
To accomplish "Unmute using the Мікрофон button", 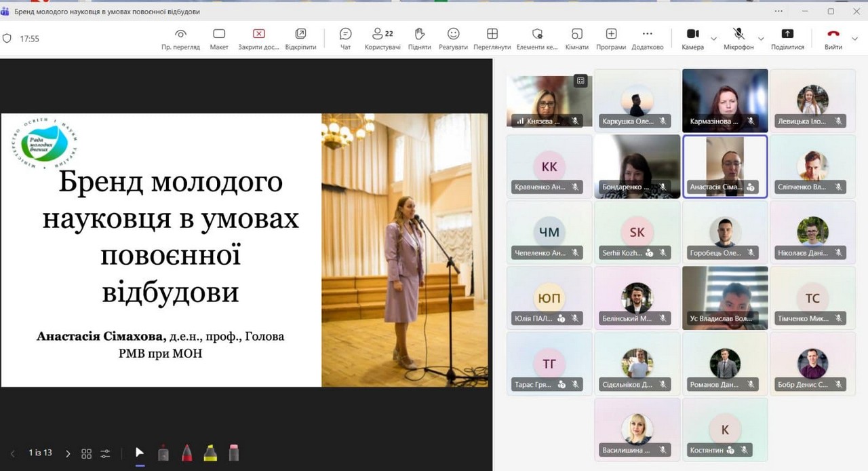I will pyautogui.click(x=738, y=38).
